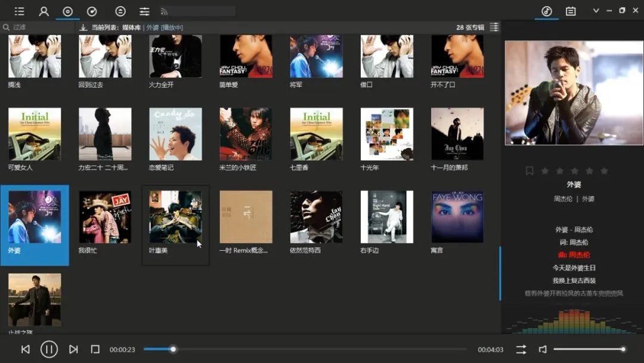Open the list view icon at top left

tap(19, 10)
